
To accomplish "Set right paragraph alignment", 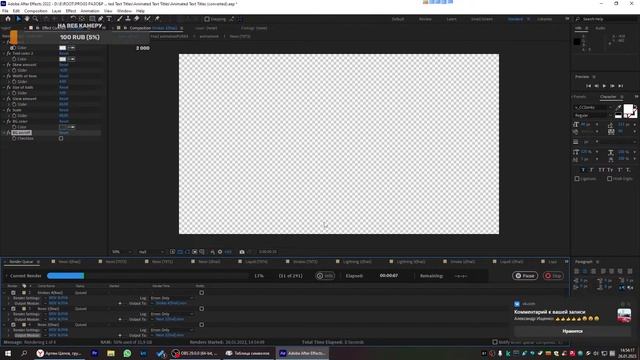I will tap(594, 271).
